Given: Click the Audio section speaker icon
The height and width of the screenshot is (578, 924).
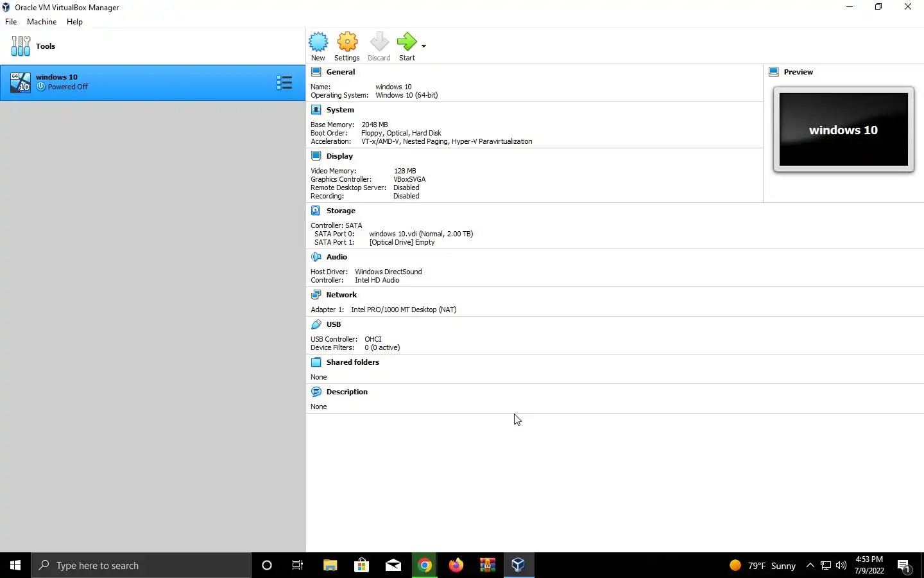Looking at the screenshot, I should [x=316, y=257].
